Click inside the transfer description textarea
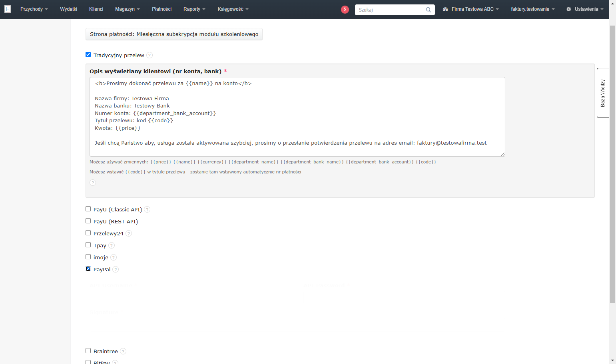Viewport: 616px width, 364px height. point(297,117)
